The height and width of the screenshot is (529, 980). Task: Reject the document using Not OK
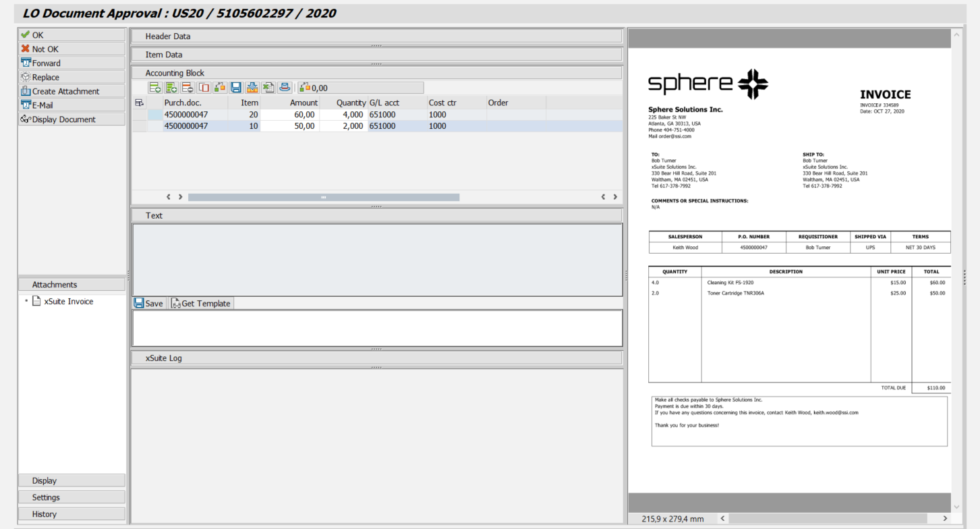[x=71, y=49]
